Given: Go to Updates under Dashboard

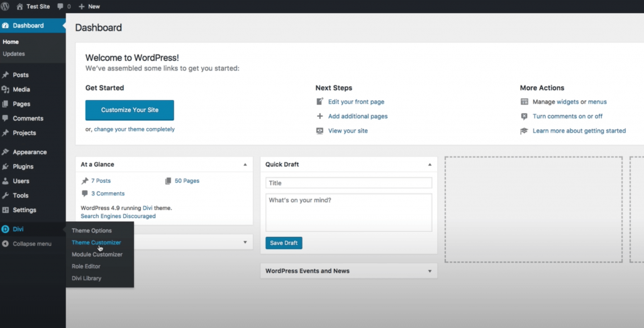Looking at the screenshot, I should [14, 54].
